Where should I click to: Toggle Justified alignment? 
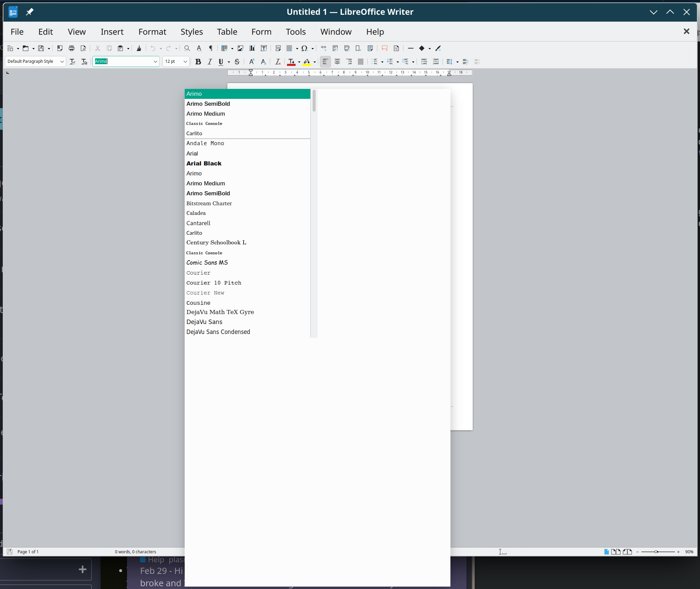(x=361, y=62)
